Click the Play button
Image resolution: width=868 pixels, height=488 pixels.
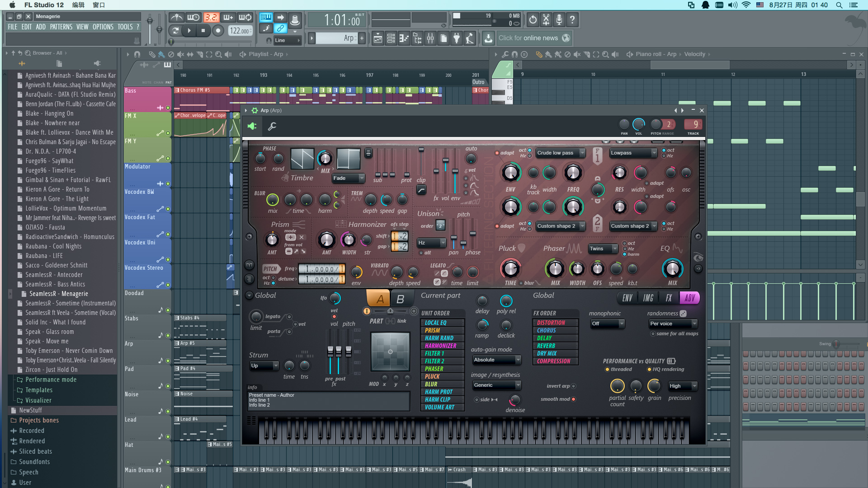pyautogui.click(x=189, y=31)
